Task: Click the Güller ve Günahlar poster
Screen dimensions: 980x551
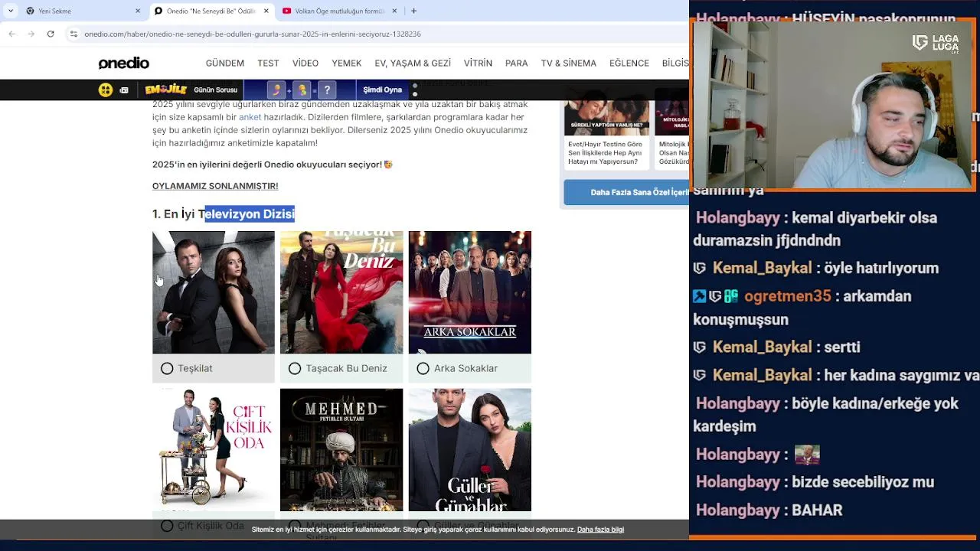Action: pos(469,449)
